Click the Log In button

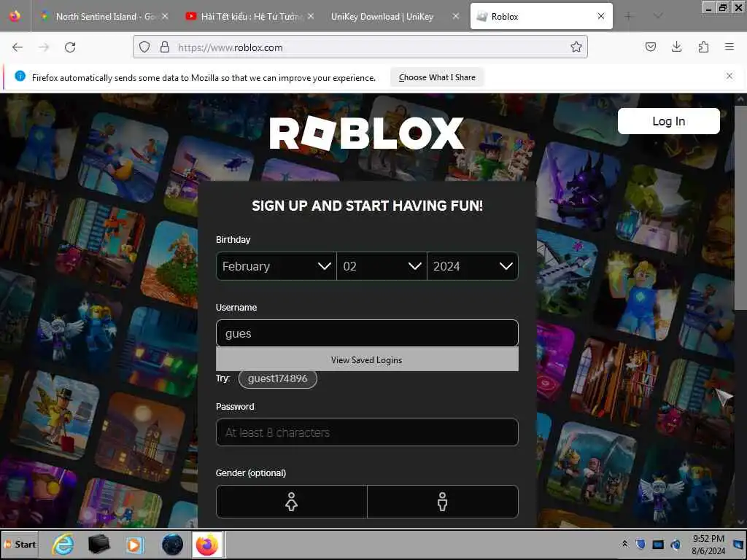click(x=668, y=121)
